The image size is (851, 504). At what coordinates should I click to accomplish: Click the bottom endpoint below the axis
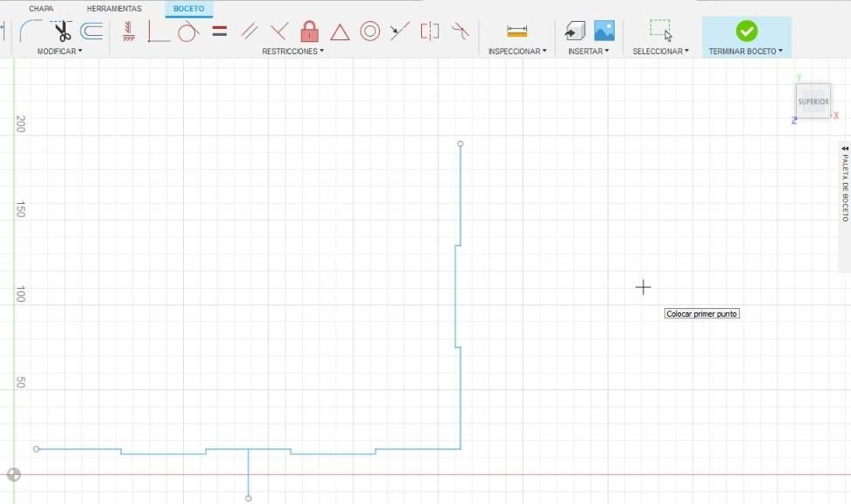(x=248, y=498)
